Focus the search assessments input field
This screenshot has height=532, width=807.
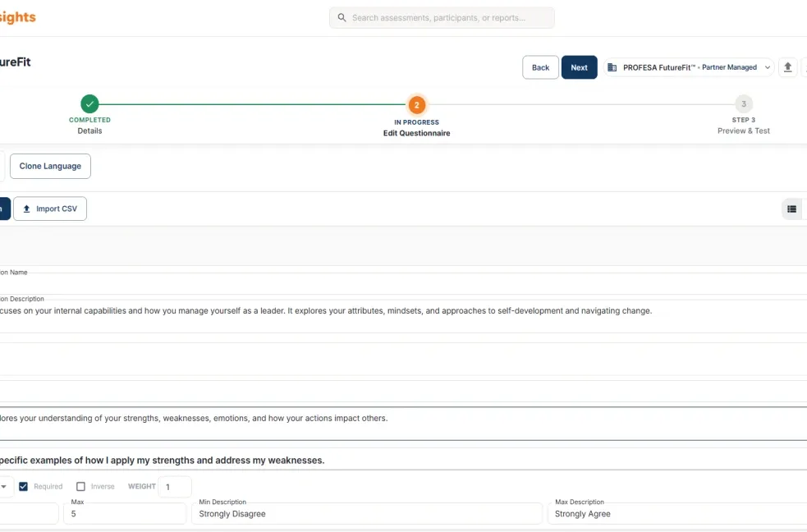tap(442, 17)
